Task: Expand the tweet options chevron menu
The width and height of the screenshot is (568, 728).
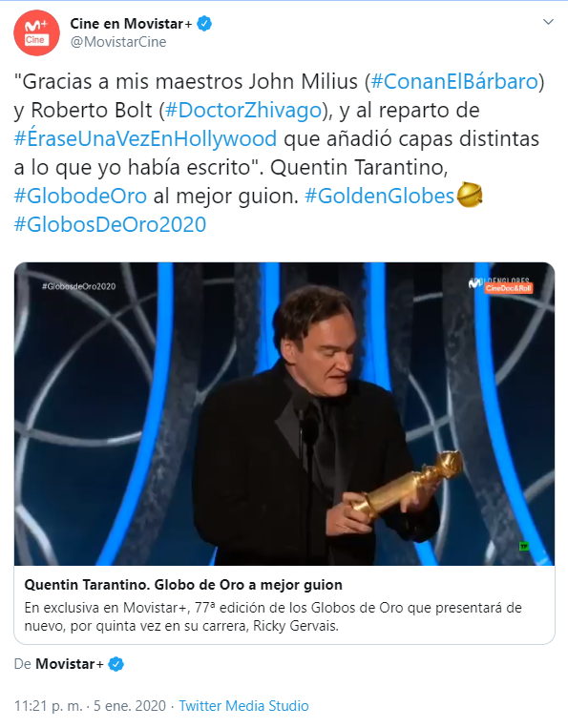Action: [548, 22]
